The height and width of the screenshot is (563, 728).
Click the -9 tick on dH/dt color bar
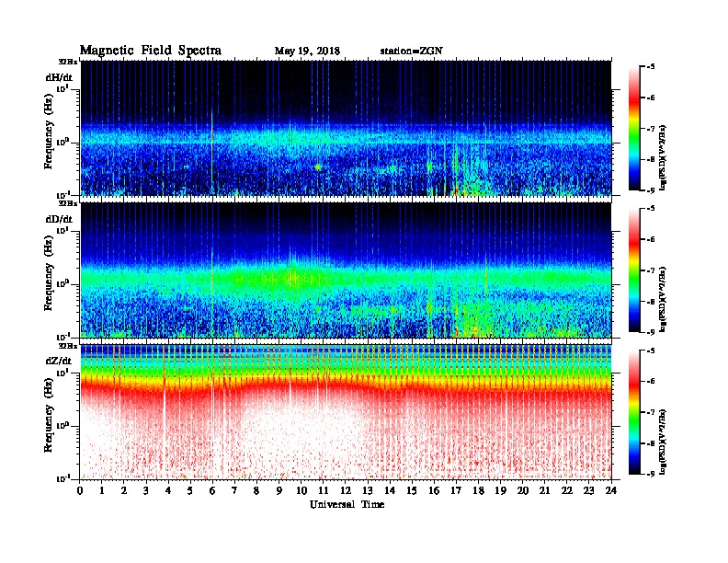[651, 190]
